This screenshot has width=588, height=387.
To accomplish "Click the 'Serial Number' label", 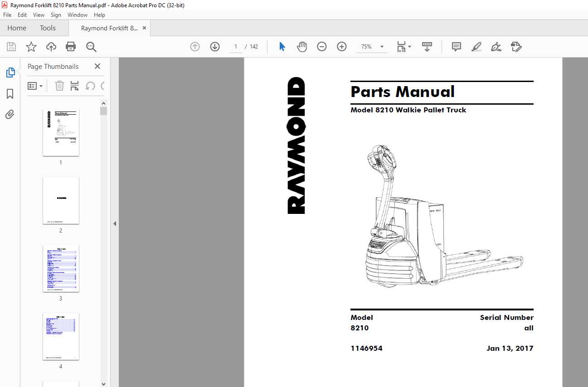I will tap(507, 318).
